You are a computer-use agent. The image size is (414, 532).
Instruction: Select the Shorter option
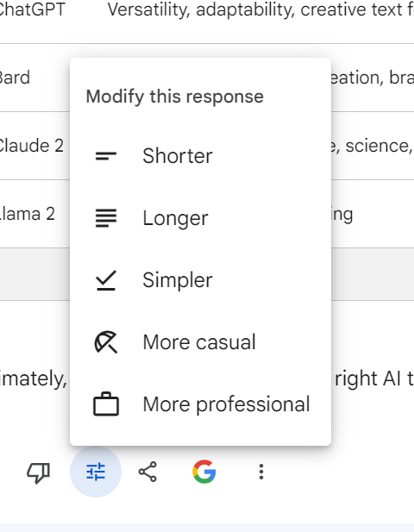201,156
